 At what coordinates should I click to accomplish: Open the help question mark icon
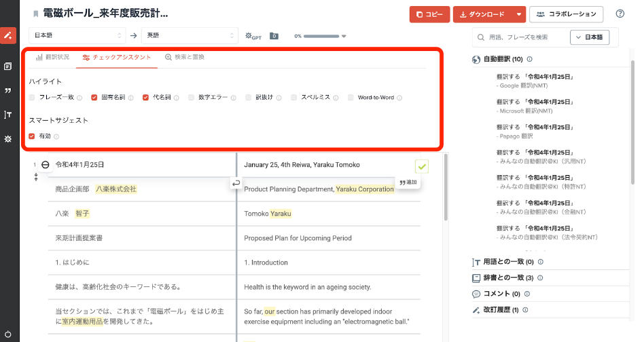[620, 14]
